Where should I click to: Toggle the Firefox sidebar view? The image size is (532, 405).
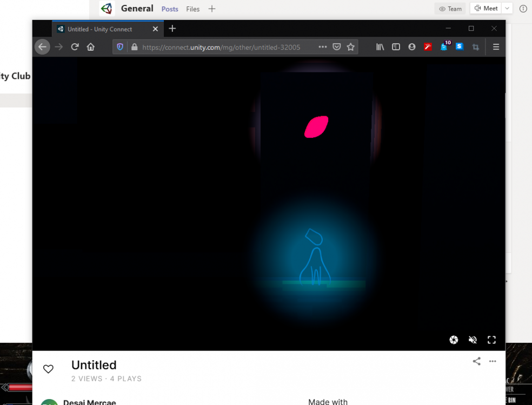[x=396, y=47]
